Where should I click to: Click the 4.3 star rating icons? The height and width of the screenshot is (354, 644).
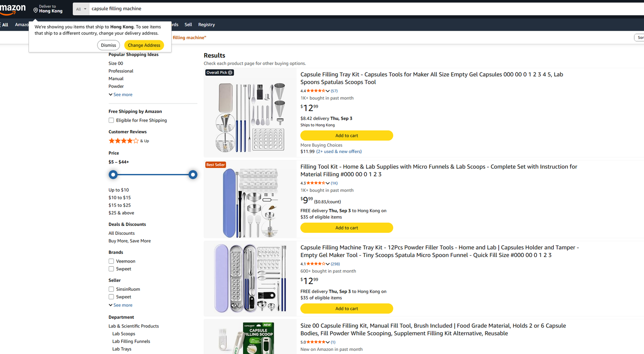316,183
